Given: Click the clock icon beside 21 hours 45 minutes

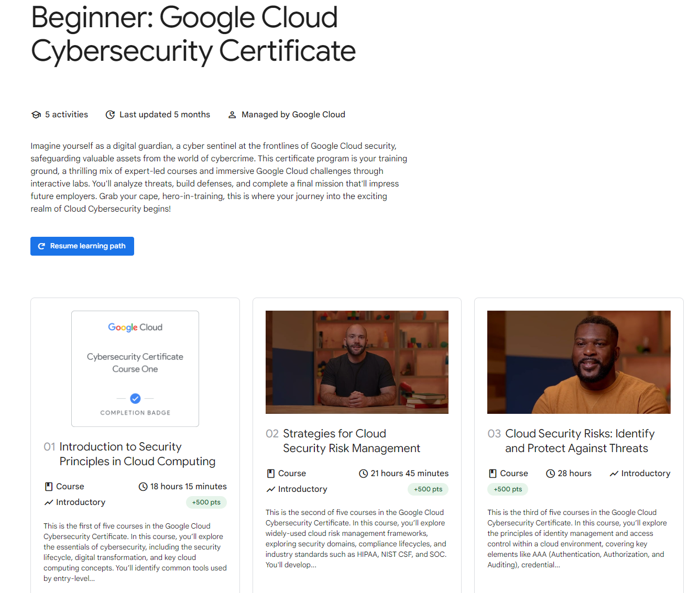Looking at the screenshot, I should [363, 474].
